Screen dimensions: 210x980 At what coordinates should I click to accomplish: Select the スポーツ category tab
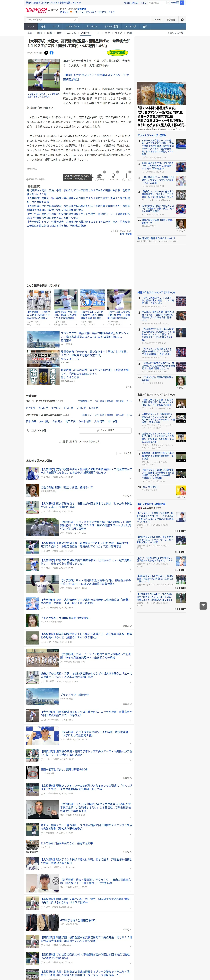[x=86, y=33]
